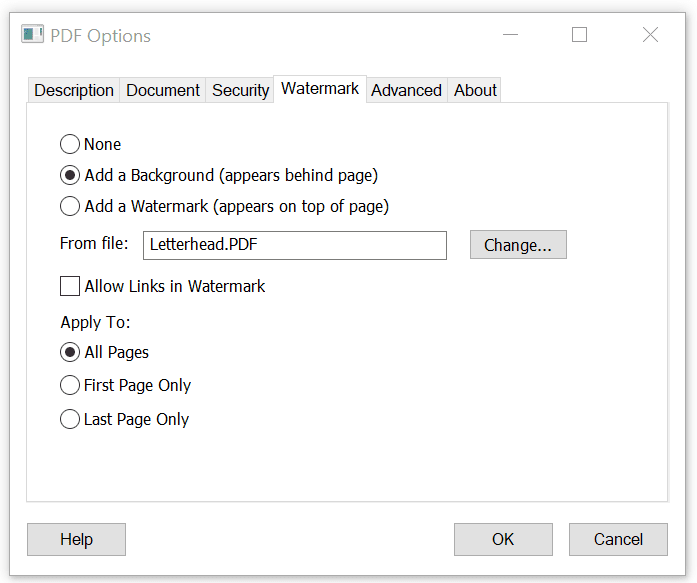Select the Watermark tab

click(x=320, y=89)
